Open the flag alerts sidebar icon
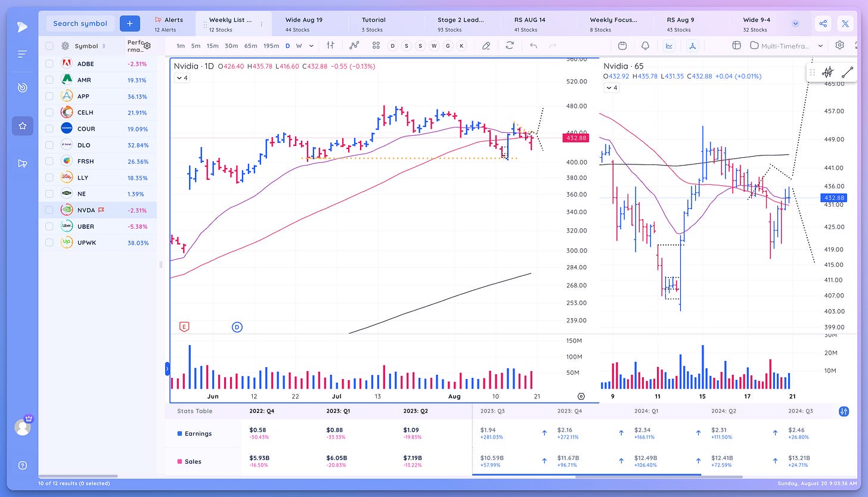Viewport: 868px width, 497px height. [x=23, y=163]
